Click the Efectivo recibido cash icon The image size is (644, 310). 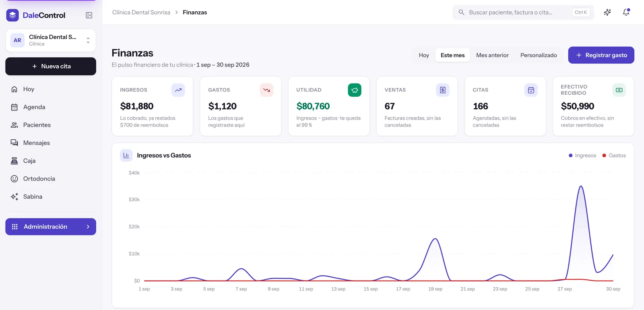pyautogui.click(x=619, y=90)
